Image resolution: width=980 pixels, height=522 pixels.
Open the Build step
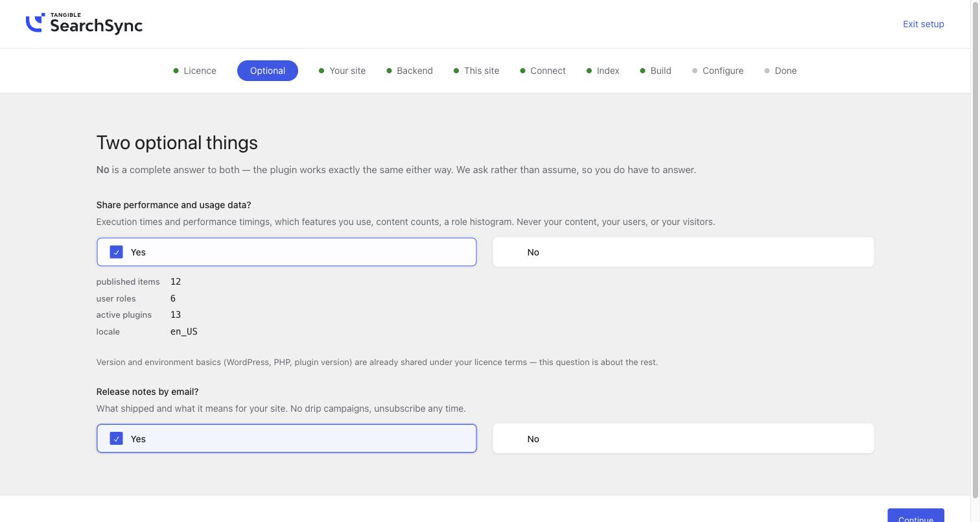click(655, 71)
